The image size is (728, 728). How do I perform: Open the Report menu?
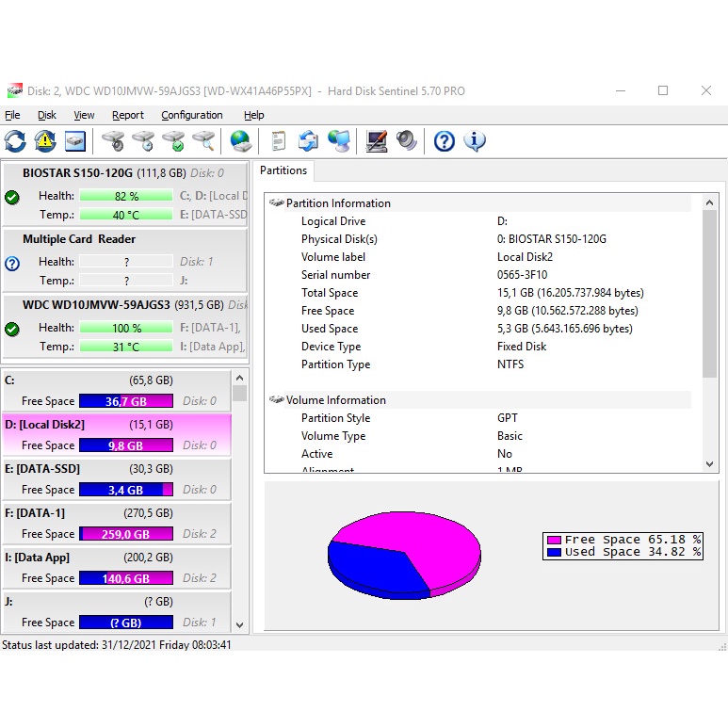(128, 115)
